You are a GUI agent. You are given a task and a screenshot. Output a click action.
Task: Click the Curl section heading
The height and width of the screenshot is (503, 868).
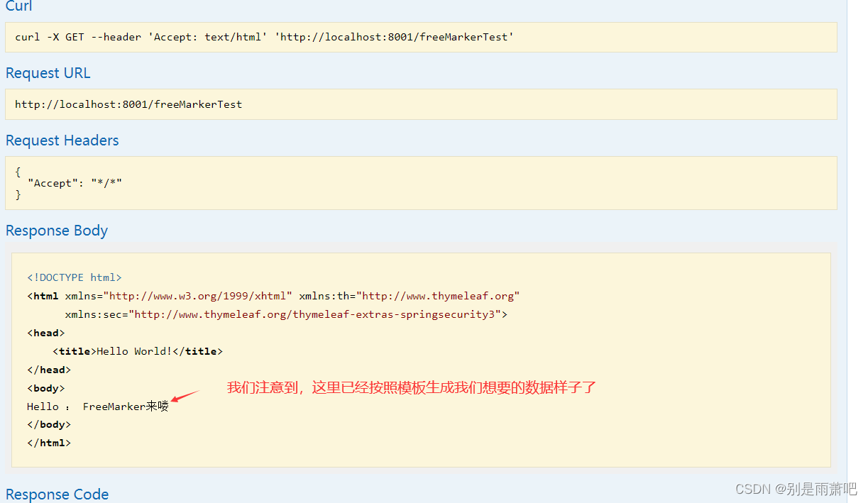(18, 7)
